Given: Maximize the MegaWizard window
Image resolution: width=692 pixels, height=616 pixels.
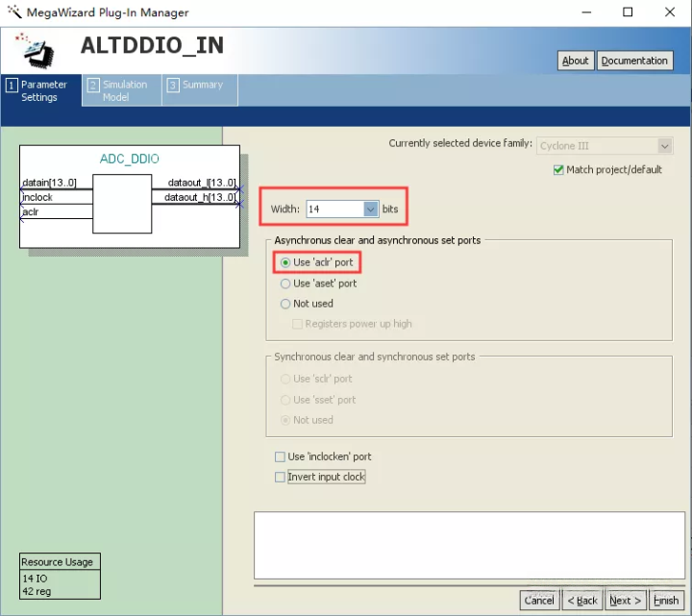Looking at the screenshot, I should [628, 12].
